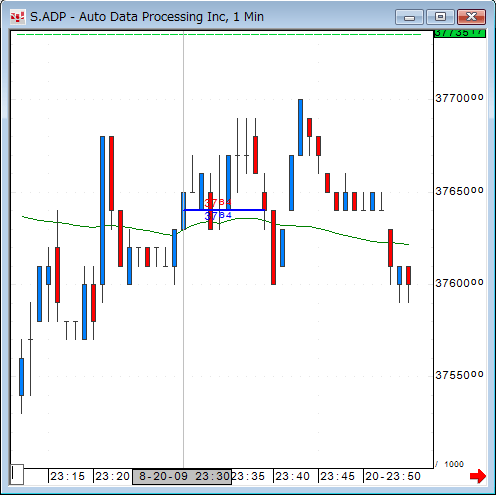Click the /1000 scale indicator

450,464
